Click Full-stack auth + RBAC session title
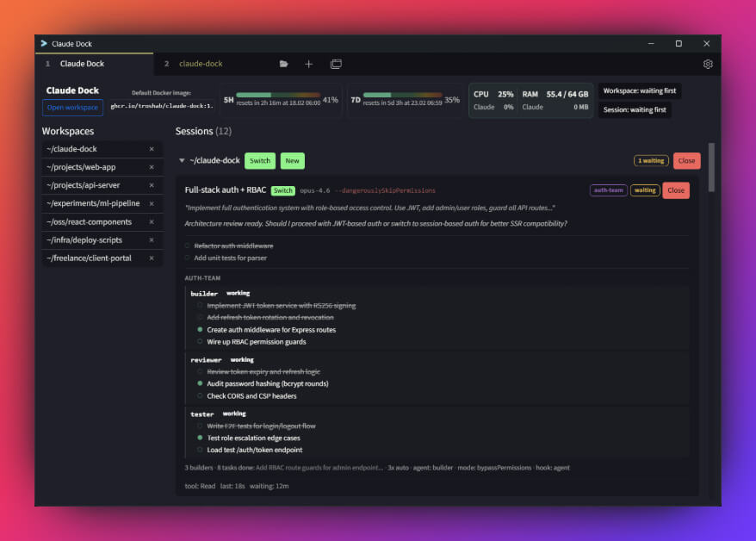The height and width of the screenshot is (541, 756). pyautogui.click(x=225, y=190)
